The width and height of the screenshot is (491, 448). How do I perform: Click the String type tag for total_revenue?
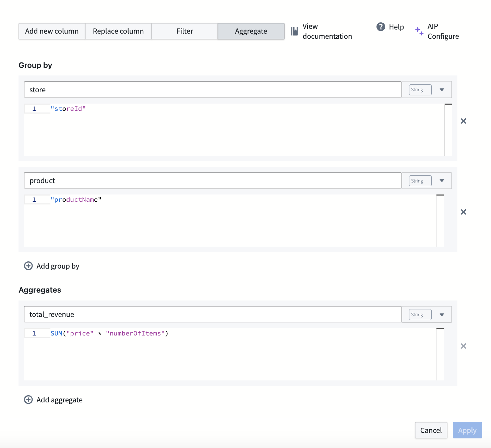(x=420, y=315)
